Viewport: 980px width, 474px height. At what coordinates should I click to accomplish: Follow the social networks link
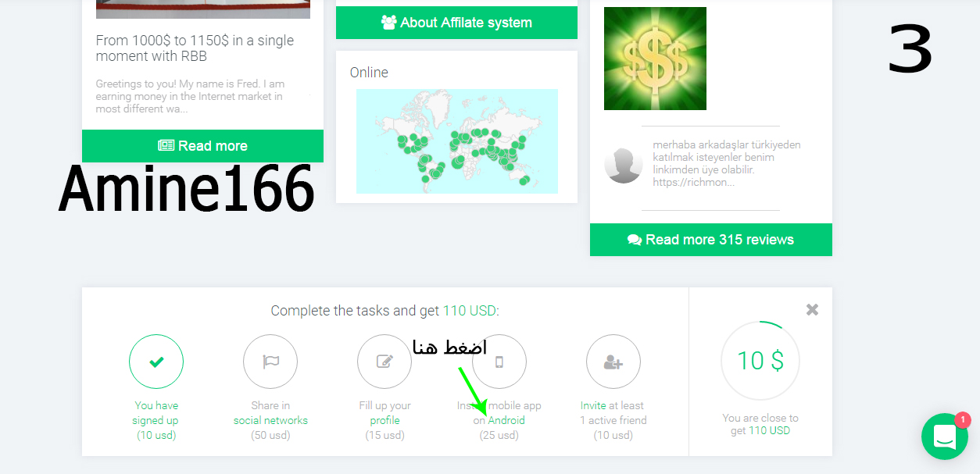(270, 420)
